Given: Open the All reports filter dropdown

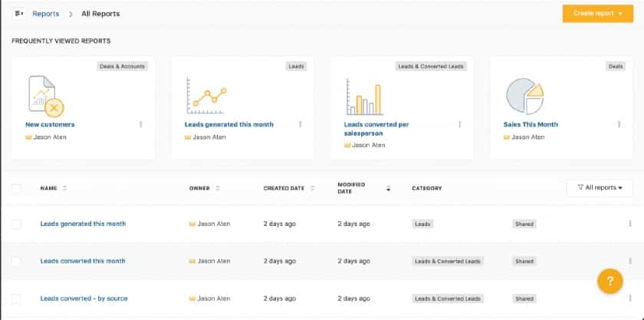Looking at the screenshot, I should pyautogui.click(x=600, y=188).
